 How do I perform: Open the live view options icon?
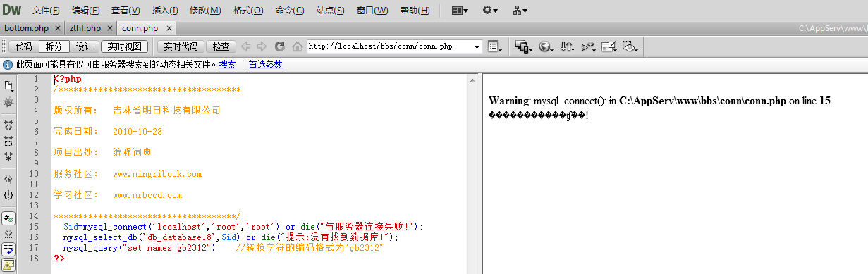click(x=495, y=46)
